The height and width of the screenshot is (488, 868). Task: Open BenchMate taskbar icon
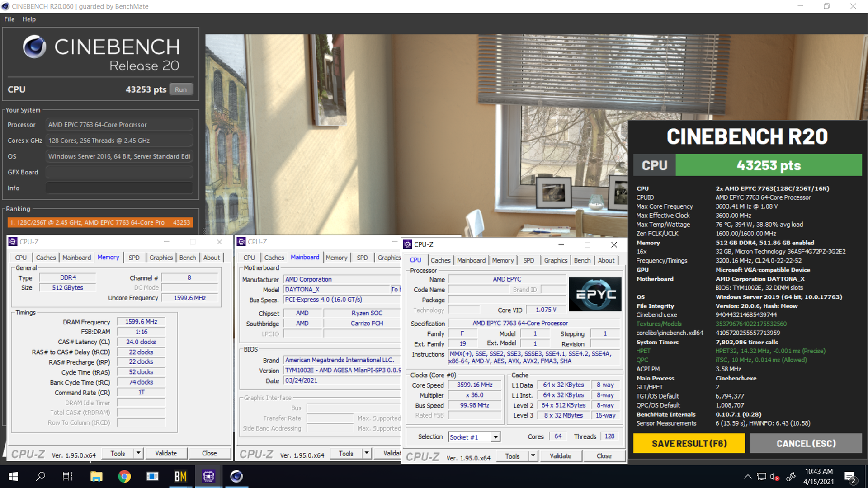click(x=180, y=476)
